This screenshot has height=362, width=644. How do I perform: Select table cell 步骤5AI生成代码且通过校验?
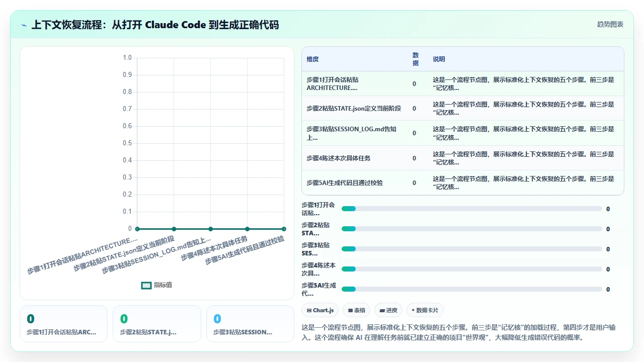pos(355,183)
